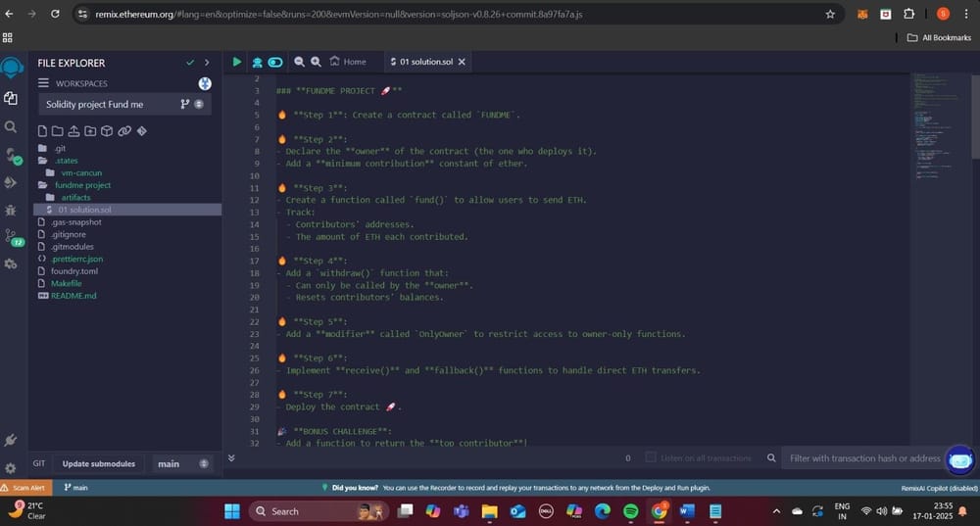
Task: Click the git init diamond icon
Action: point(142,131)
